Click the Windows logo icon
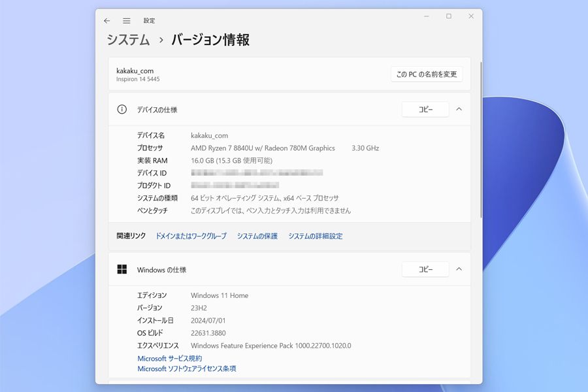This screenshot has height=392, width=588. tap(122, 269)
